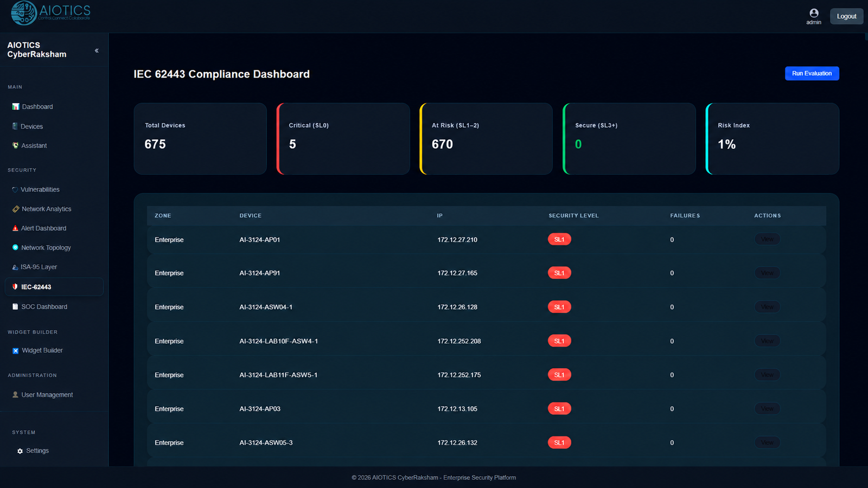The height and width of the screenshot is (488, 868).
Task: Click the Widget Builder icon
Action: click(16, 351)
